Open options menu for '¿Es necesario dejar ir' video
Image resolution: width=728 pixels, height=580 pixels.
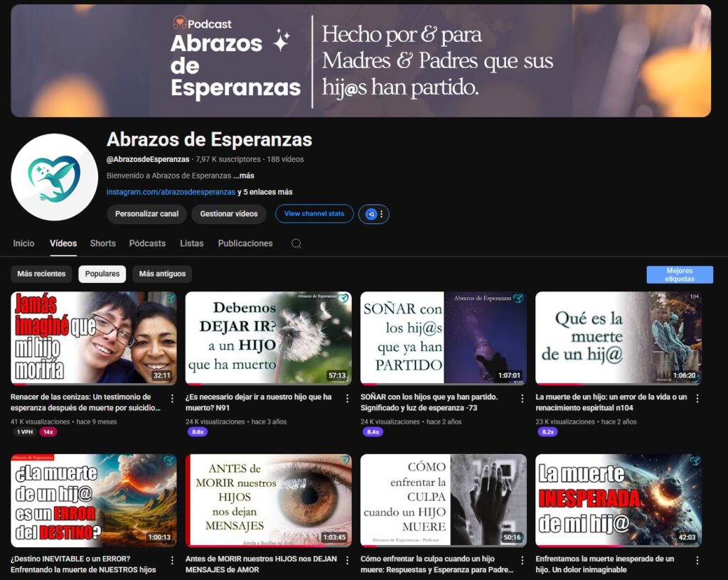pos(347,398)
